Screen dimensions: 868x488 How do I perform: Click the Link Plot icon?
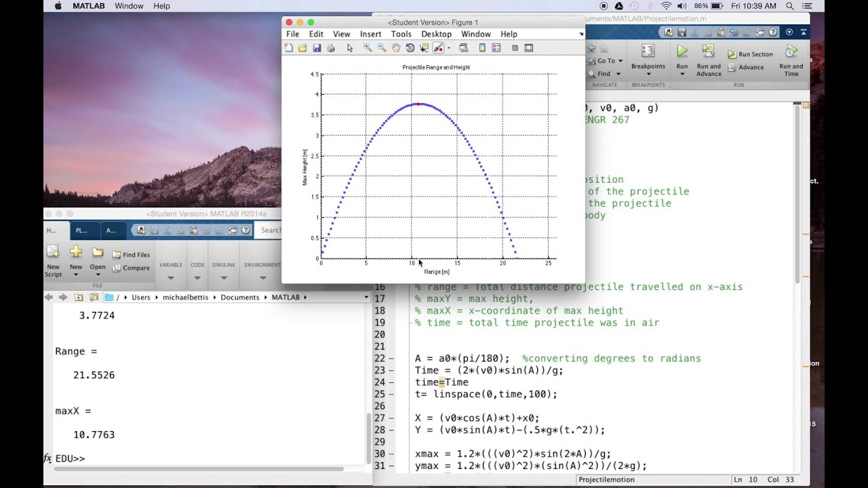pyautogui.click(x=464, y=48)
